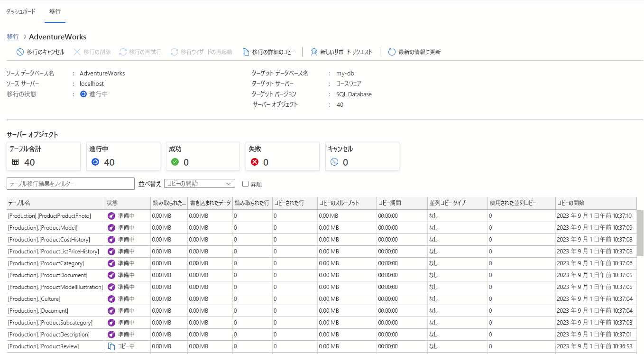This screenshot has width=644, height=354.
Task: Click the rocket status icon for ProductListPriceHistory row
Action: click(x=111, y=252)
